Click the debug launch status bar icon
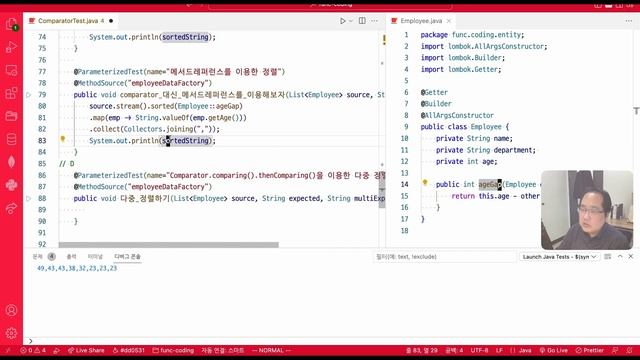 tap(57, 350)
